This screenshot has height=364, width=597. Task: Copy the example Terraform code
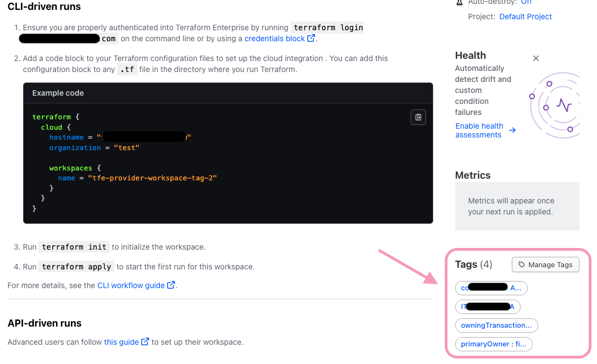pos(418,117)
